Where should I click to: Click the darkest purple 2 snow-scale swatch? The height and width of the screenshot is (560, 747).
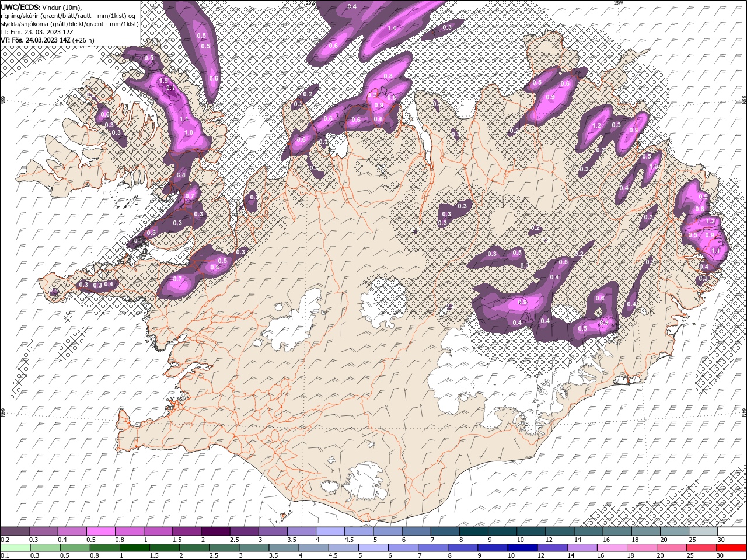pos(215,531)
